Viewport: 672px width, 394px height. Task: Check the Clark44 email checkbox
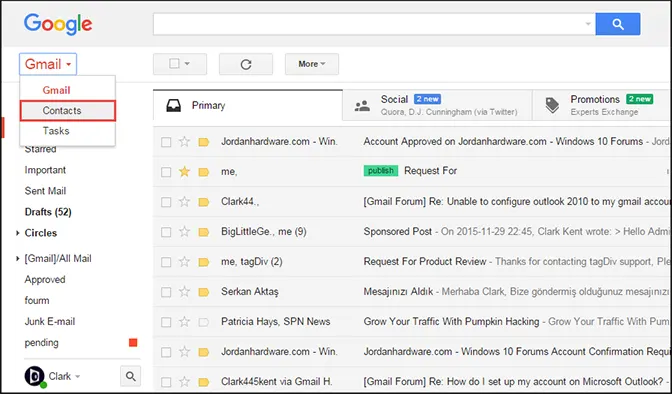pyautogui.click(x=166, y=202)
